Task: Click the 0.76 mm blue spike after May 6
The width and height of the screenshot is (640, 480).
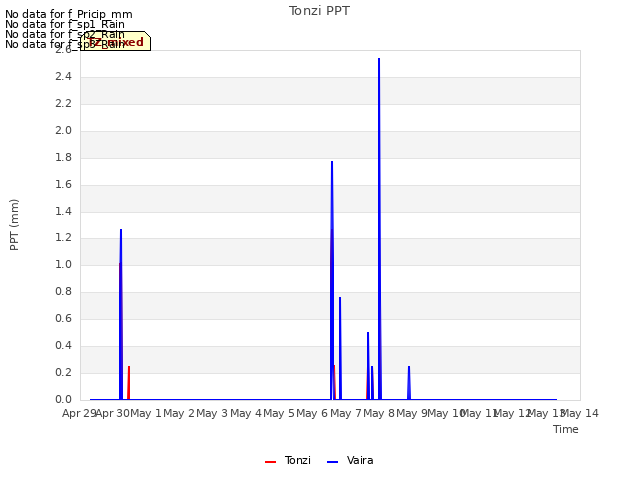Action: 340,348
